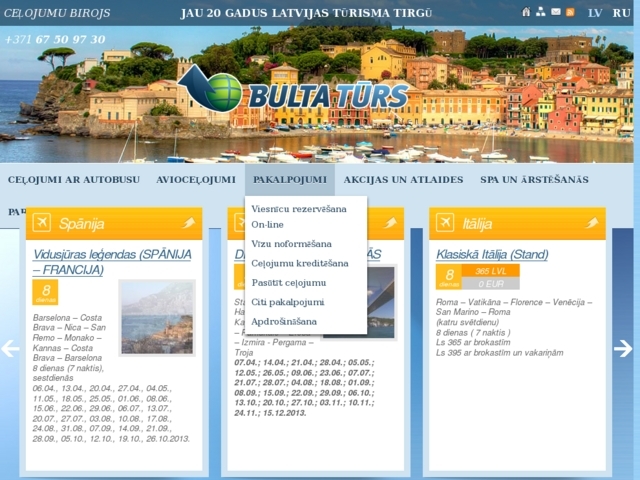Image resolution: width=640 pixels, height=480 pixels.
Task: Open the Spānija tour coastal thumbnail
Action: tap(157, 318)
